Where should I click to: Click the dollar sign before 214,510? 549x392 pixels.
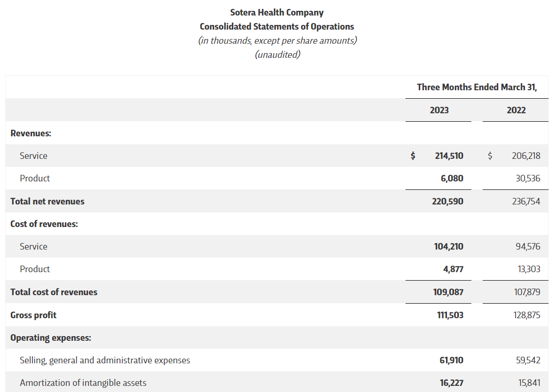click(413, 156)
